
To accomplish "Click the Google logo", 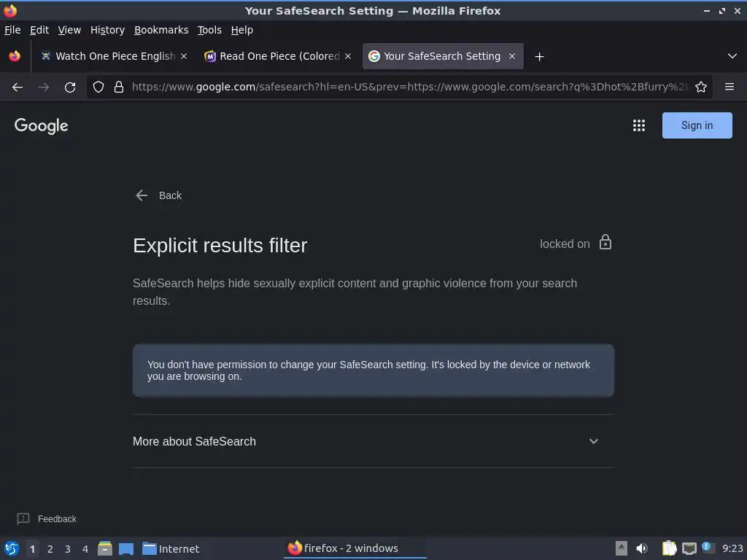I will (x=41, y=125).
